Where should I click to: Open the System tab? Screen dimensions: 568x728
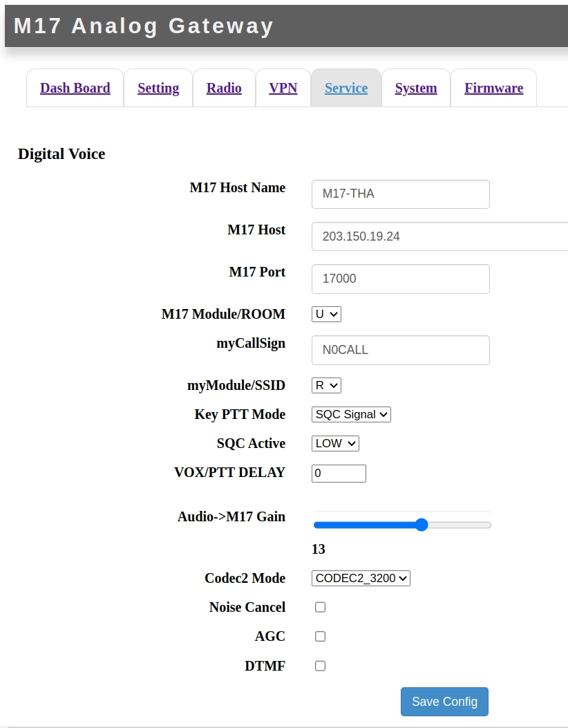pos(416,88)
